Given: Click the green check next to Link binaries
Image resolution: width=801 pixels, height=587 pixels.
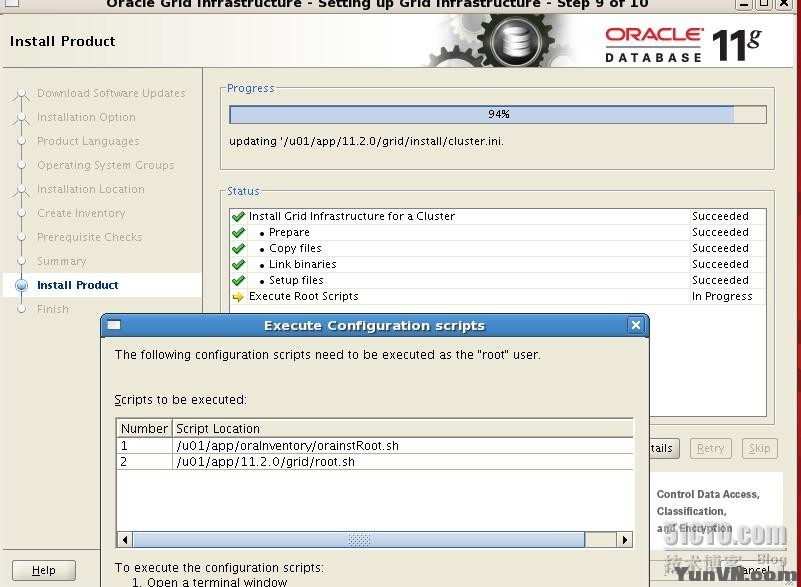Looking at the screenshot, I should pyautogui.click(x=238, y=264).
